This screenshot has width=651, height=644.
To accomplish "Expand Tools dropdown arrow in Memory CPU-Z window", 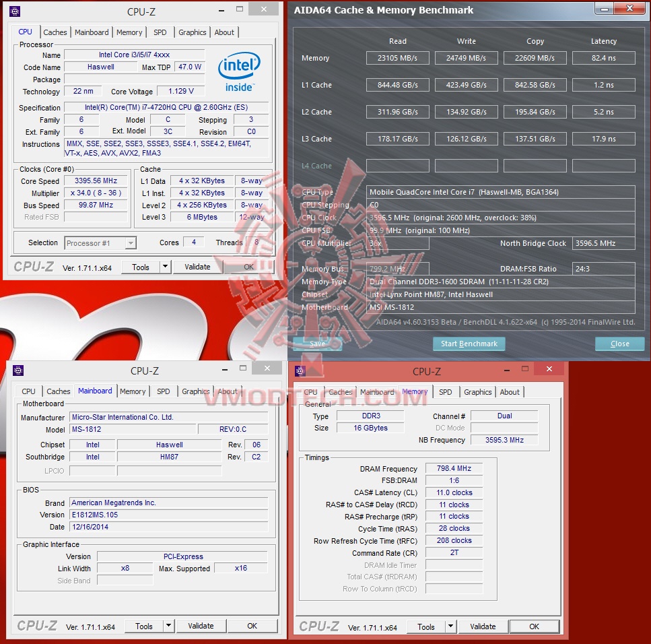I will point(451,626).
